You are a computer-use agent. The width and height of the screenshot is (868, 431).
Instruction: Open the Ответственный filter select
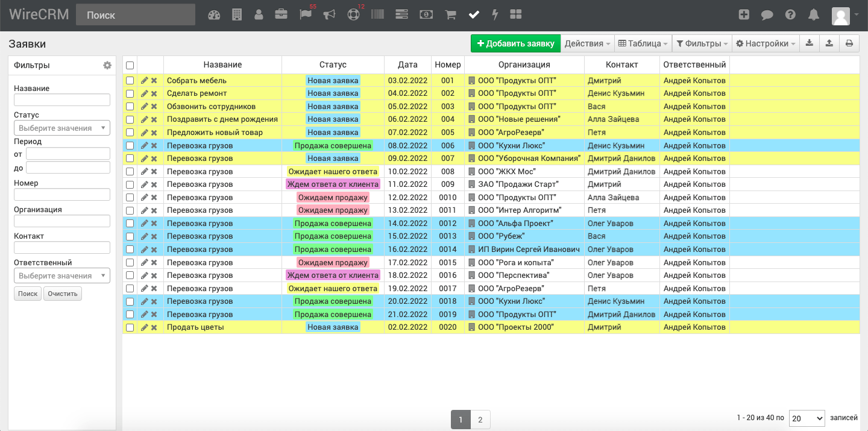click(x=62, y=275)
